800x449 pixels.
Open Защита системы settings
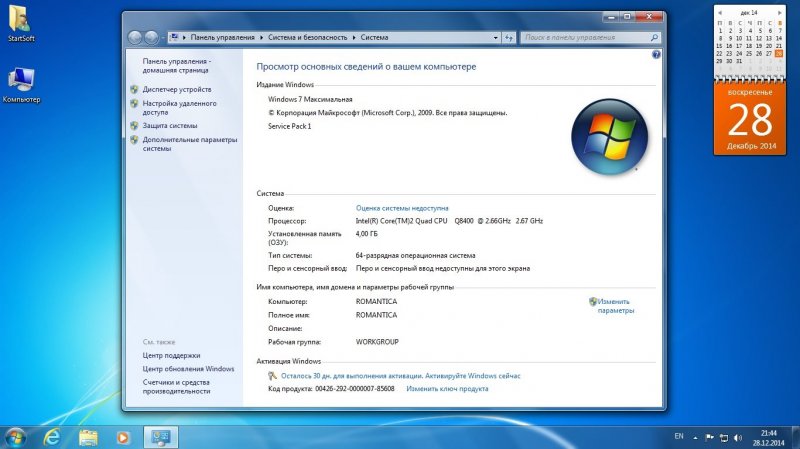click(x=170, y=126)
